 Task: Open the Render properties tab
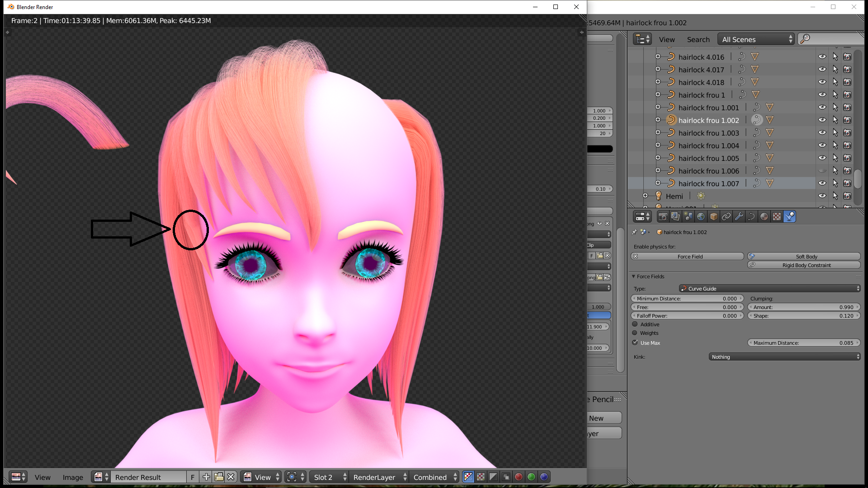click(664, 216)
